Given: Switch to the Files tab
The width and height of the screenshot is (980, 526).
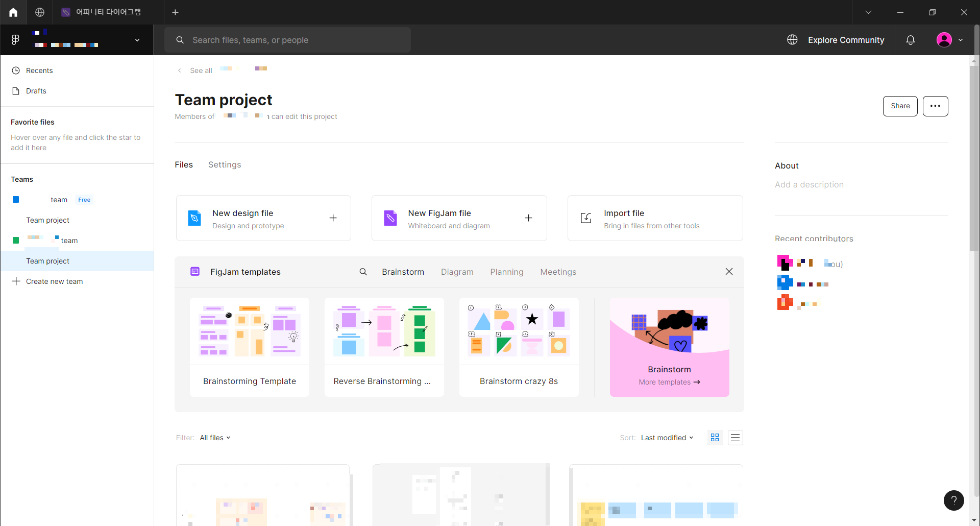Looking at the screenshot, I should pyautogui.click(x=184, y=164).
